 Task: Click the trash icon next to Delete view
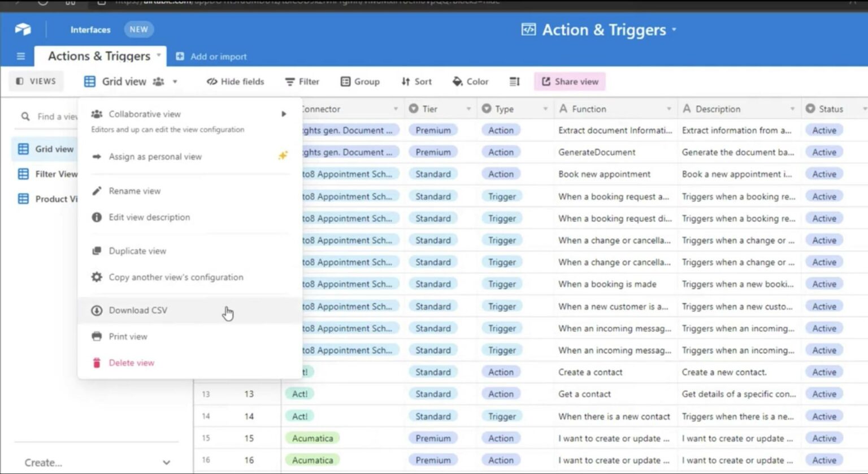[x=96, y=363]
